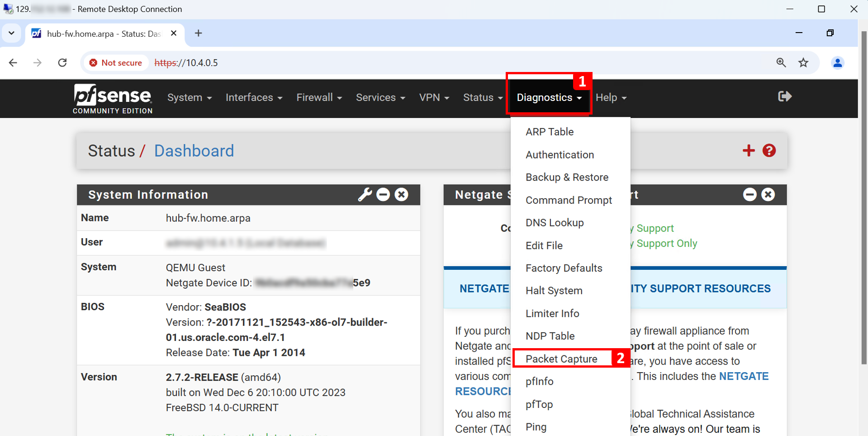Image resolution: width=868 pixels, height=436 pixels.
Task: Expand the Interfaces menu
Action: 254,98
